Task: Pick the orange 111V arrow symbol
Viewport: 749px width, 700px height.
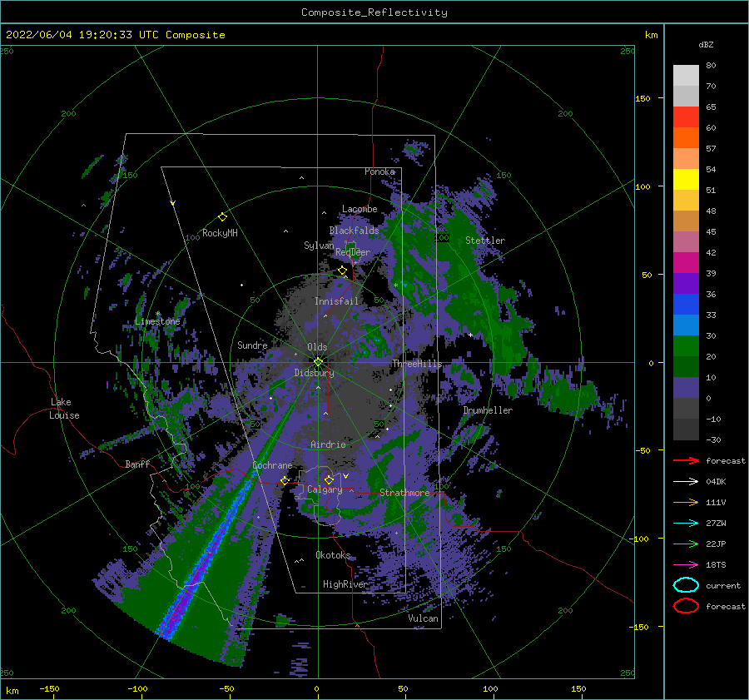Action: coord(686,502)
